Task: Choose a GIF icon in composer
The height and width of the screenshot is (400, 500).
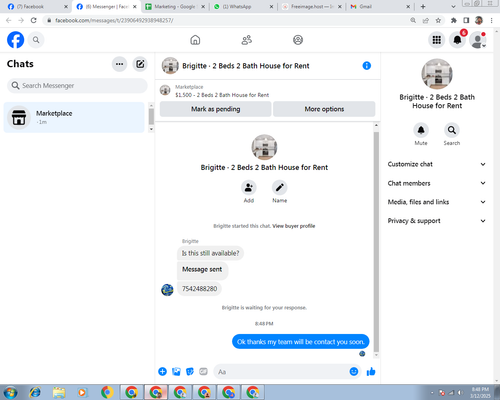Action: [x=203, y=371]
